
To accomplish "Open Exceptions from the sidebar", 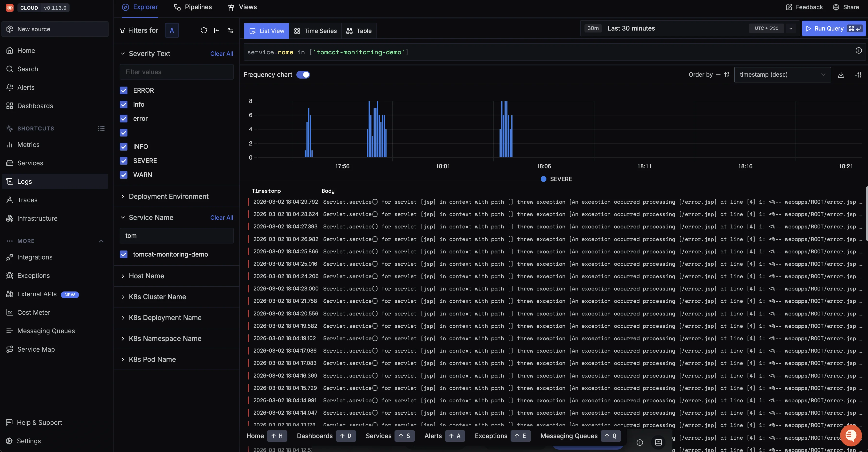I will point(33,275).
